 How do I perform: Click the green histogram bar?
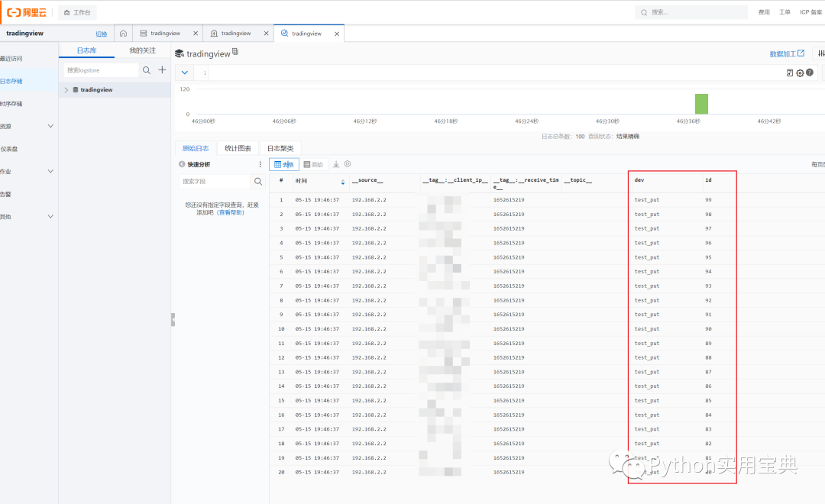pyautogui.click(x=701, y=104)
